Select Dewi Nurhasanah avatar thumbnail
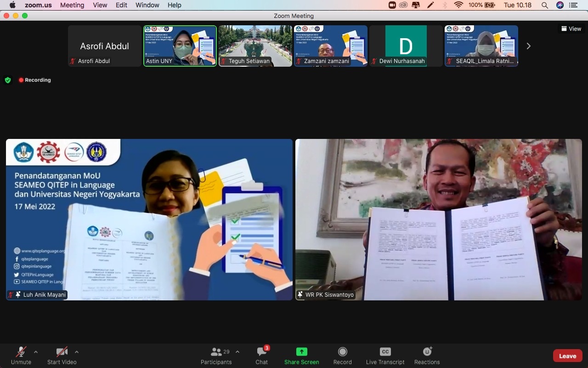 406,46
